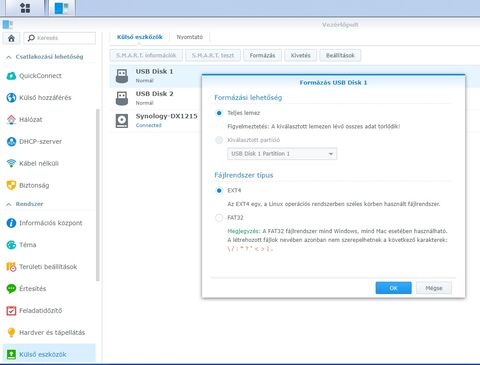
Task: Select Téma sidebar label
Action: click(28, 245)
